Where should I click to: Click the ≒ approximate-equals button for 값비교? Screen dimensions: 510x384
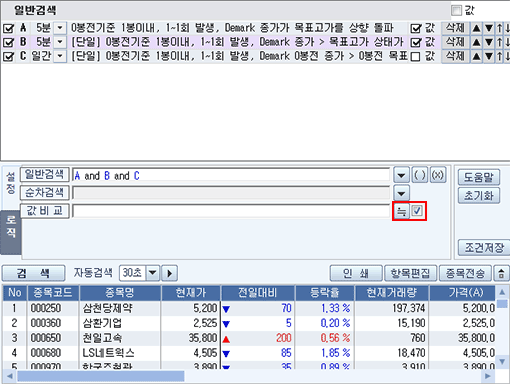402,211
